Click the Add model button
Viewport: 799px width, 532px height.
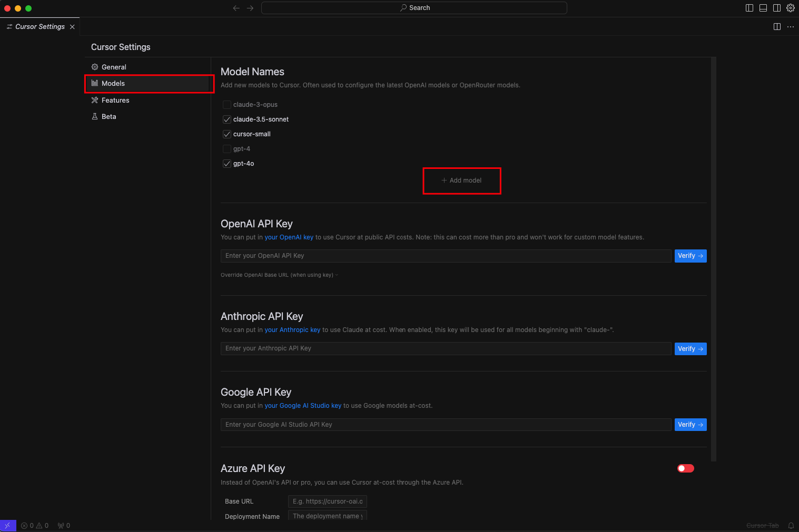461,180
